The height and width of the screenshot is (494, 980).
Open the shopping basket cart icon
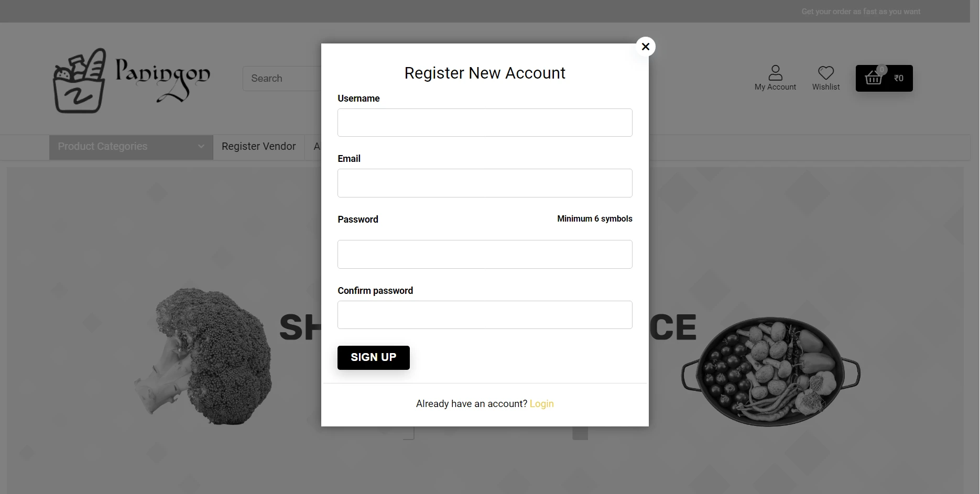(873, 78)
